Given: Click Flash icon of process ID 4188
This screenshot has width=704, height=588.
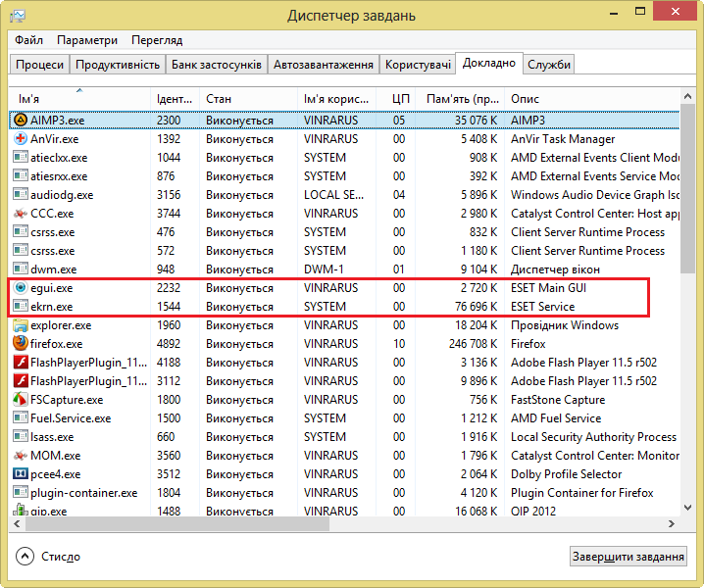Looking at the screenshot, I should pyautogui.click(x=21, y=362).
